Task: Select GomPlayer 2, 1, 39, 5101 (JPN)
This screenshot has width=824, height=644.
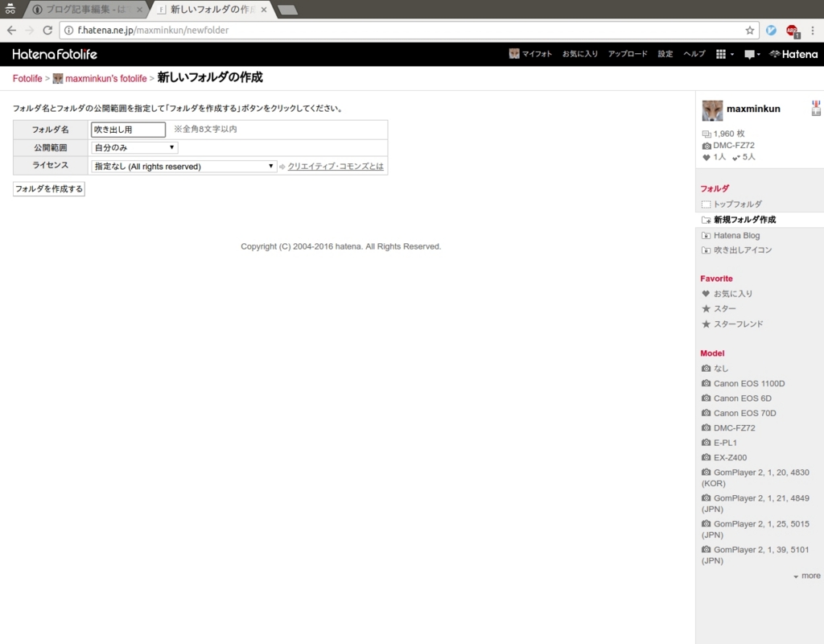Action: click(755, 555)
